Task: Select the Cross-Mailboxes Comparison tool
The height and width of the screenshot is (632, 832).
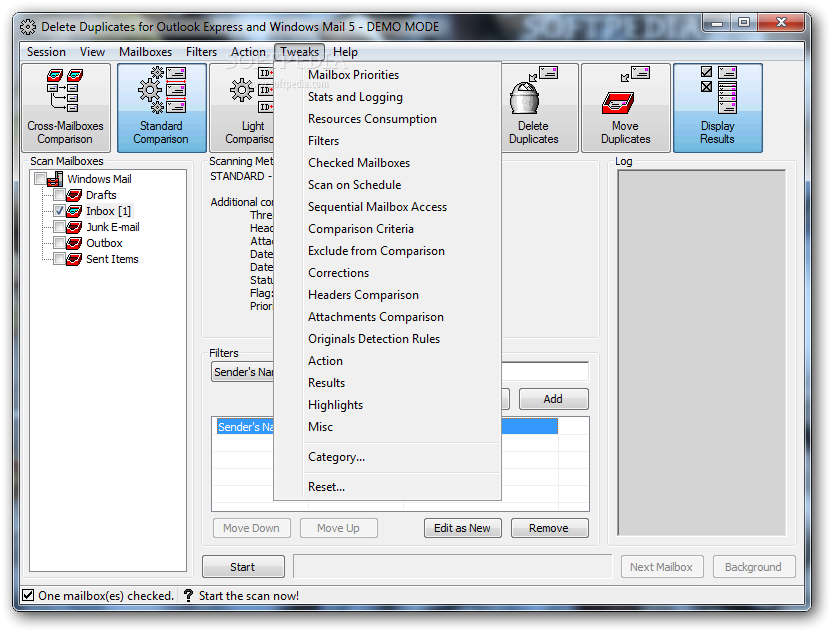Action: [66, 108]
